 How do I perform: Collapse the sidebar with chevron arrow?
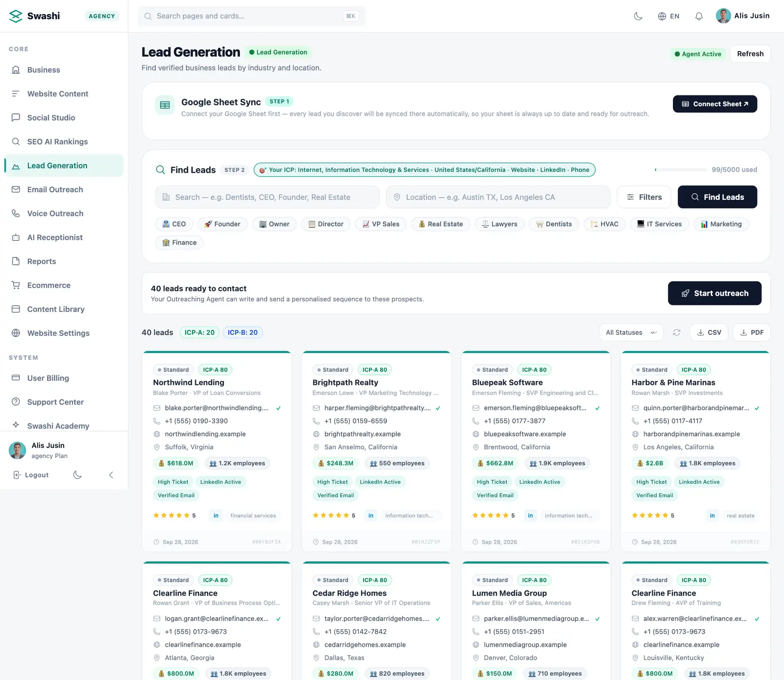[x=111, y=475]
